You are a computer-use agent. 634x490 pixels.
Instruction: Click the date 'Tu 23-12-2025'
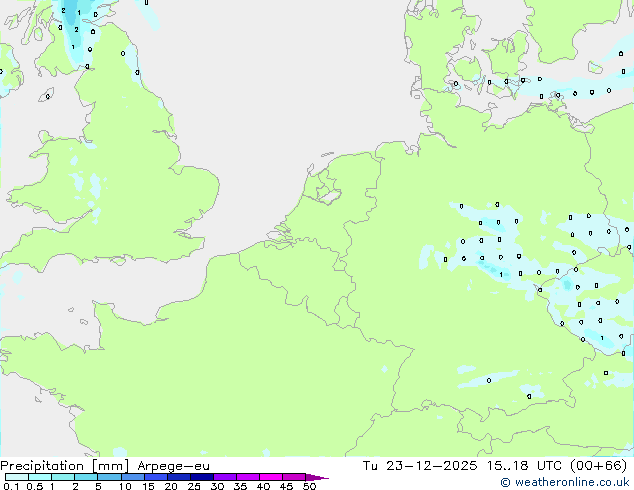[420, 466]
